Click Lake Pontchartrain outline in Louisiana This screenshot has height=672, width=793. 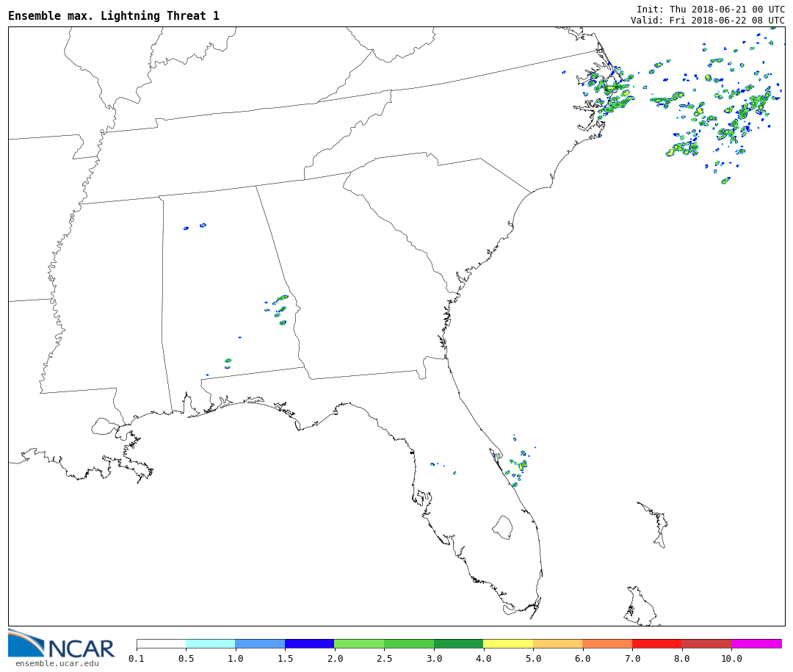105,425
